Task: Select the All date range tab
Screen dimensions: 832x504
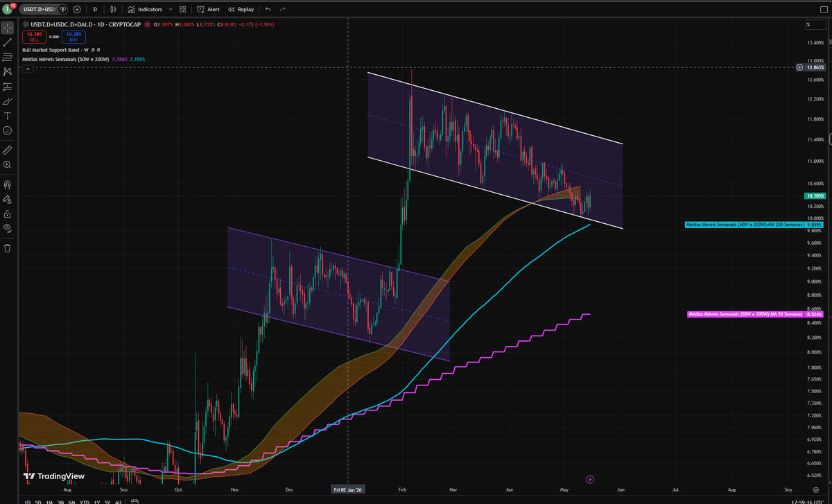Action: pos(119,501)
